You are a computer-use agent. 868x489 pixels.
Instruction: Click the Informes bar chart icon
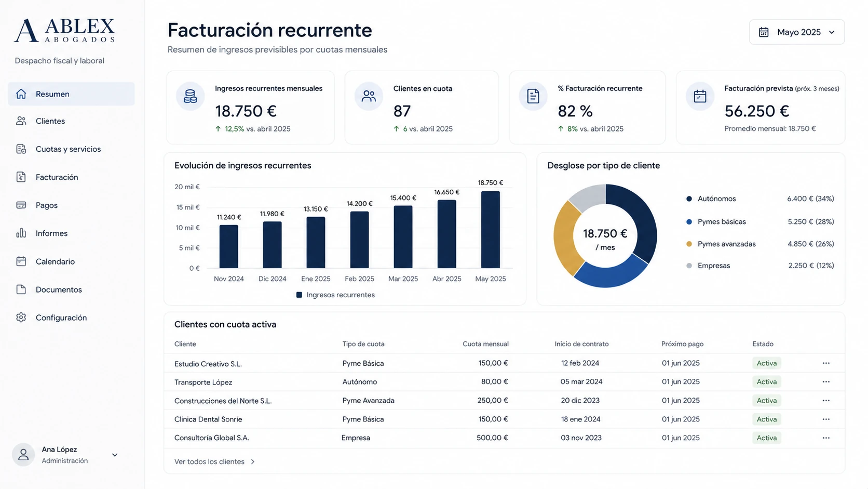click(x=21, y=233)
